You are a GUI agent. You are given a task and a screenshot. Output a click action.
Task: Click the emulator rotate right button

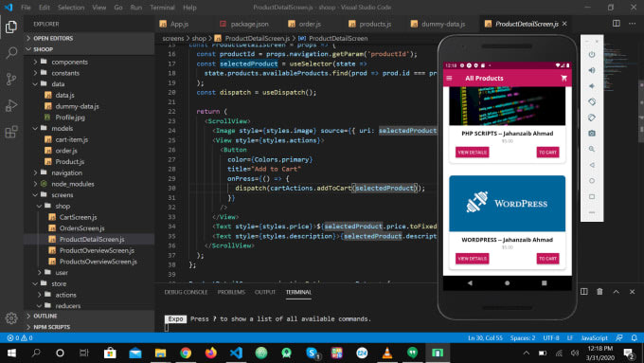tap(592, 118)
